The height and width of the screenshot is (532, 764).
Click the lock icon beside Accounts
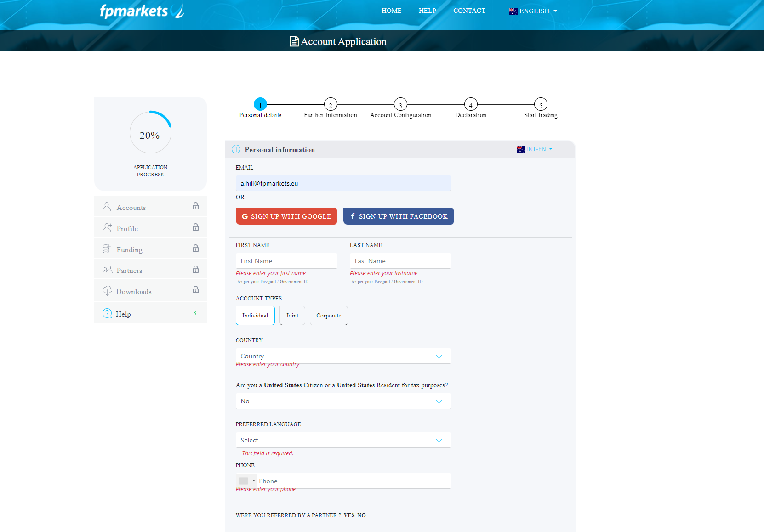195,206
